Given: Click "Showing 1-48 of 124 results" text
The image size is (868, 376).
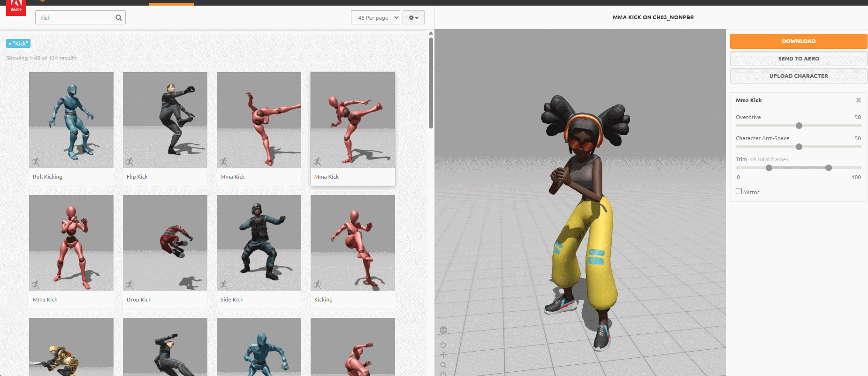Looking at the screenshot, I should click(41, 58).
